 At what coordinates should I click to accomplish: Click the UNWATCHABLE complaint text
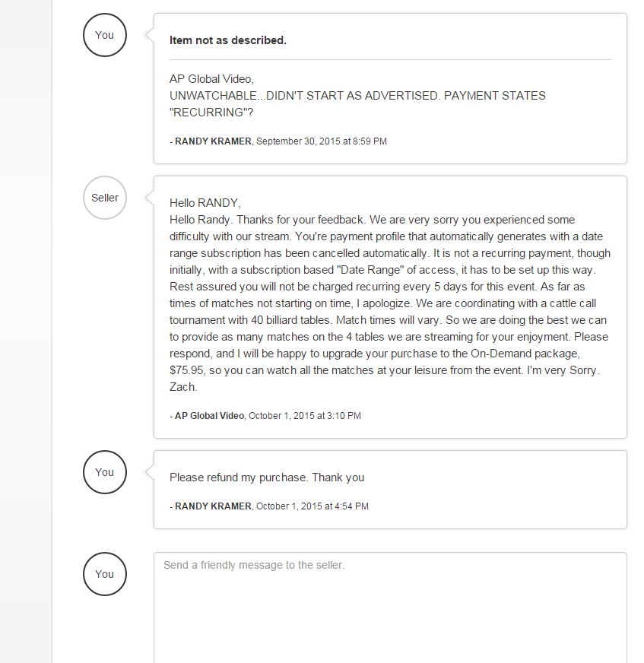357,96
